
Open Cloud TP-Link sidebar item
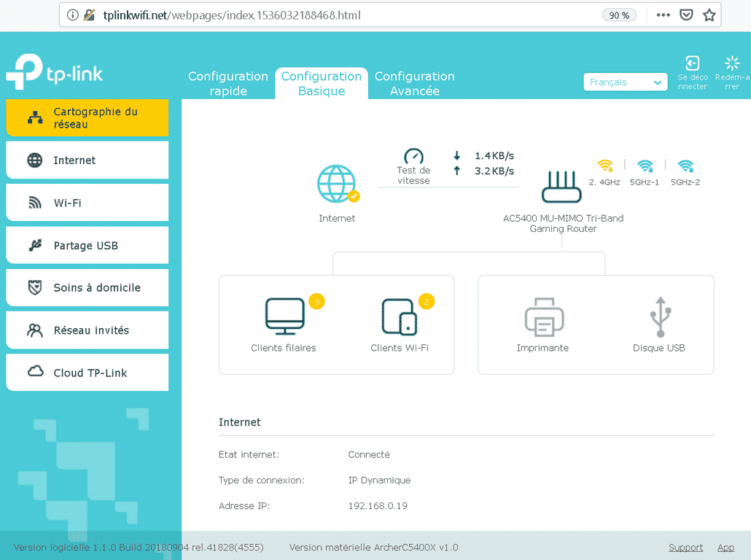tap(87, 373)
